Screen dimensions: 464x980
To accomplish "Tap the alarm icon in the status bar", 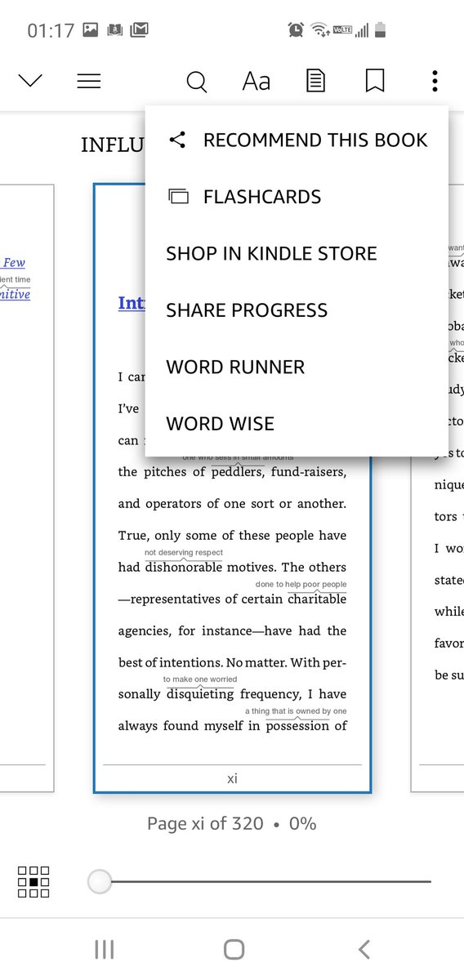I will pos(296,30).
